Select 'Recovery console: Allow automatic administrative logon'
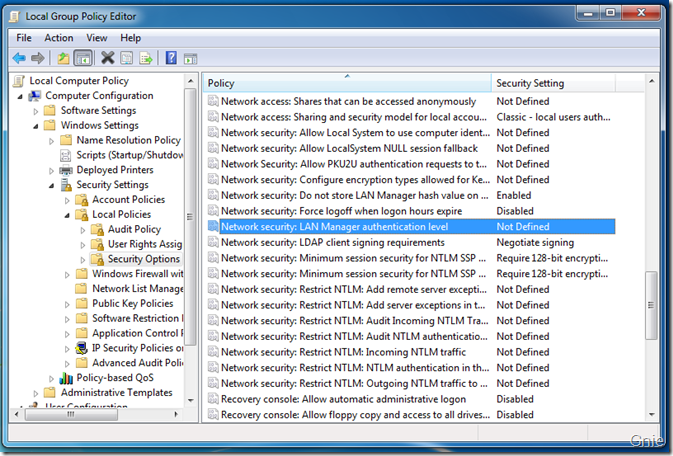Image resolution: width=673 pixels, height=456 pixels. click(343, 399)
